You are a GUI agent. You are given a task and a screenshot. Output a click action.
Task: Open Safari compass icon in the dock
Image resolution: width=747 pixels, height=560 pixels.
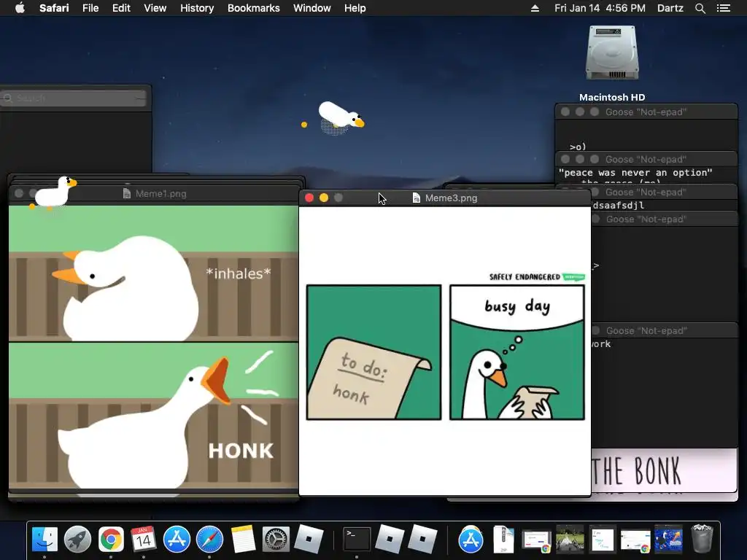(209, 539)
